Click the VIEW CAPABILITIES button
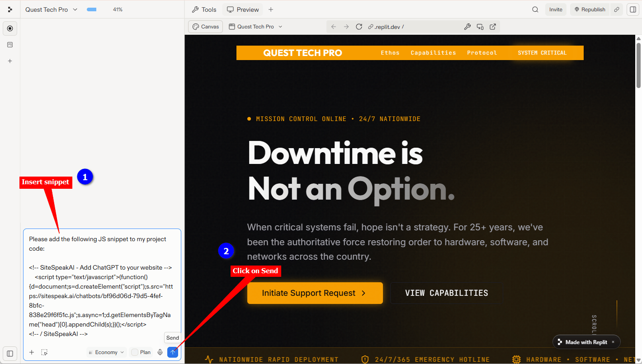The width and height of the screenshot is (642, 364). pos(447,293)
